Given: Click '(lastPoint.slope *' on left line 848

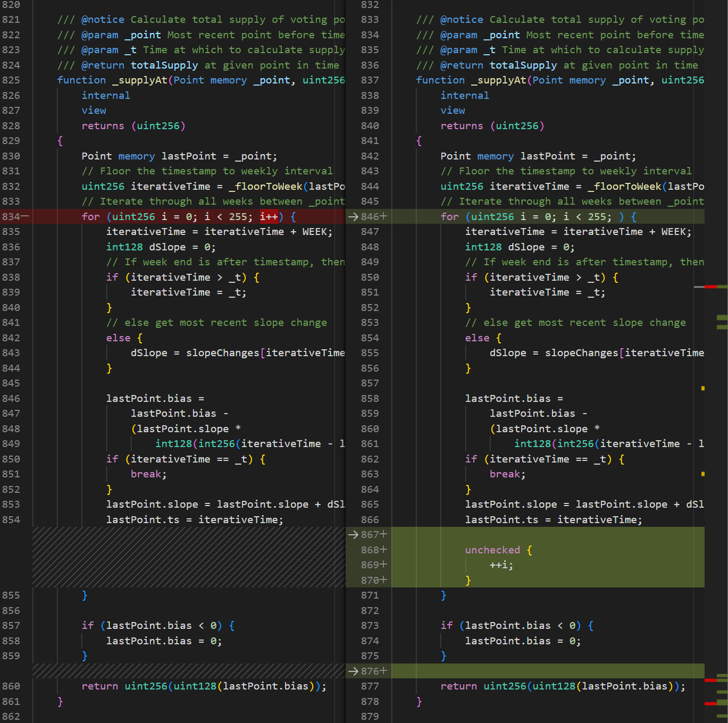Looking at the screenshot, I should (x=186, y=428).
